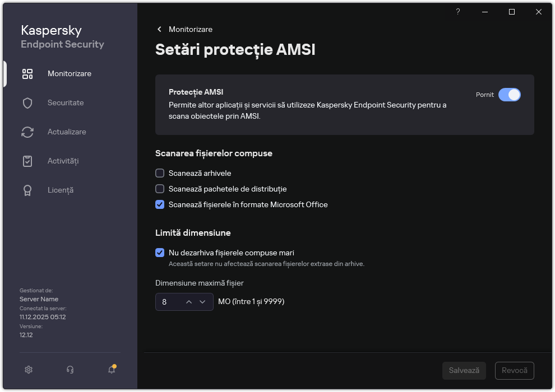The image size is (555, 392).
Task: Click the support headset icon
Action: 70,370
